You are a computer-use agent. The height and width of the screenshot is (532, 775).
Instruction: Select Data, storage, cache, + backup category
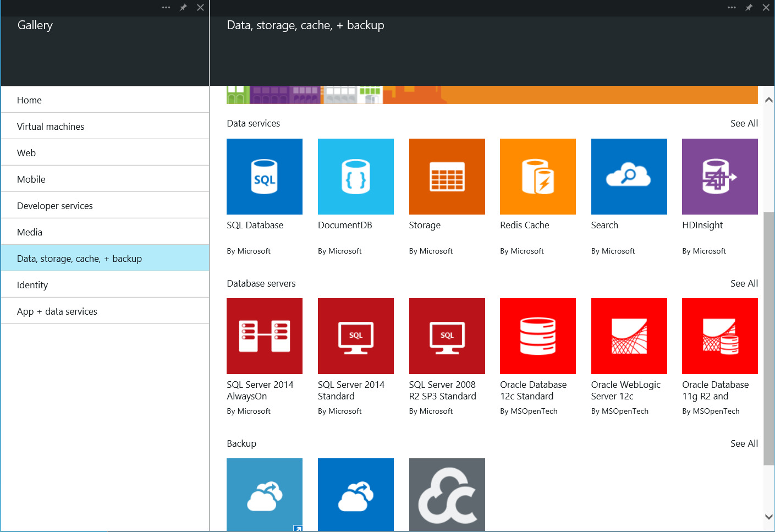105,258
